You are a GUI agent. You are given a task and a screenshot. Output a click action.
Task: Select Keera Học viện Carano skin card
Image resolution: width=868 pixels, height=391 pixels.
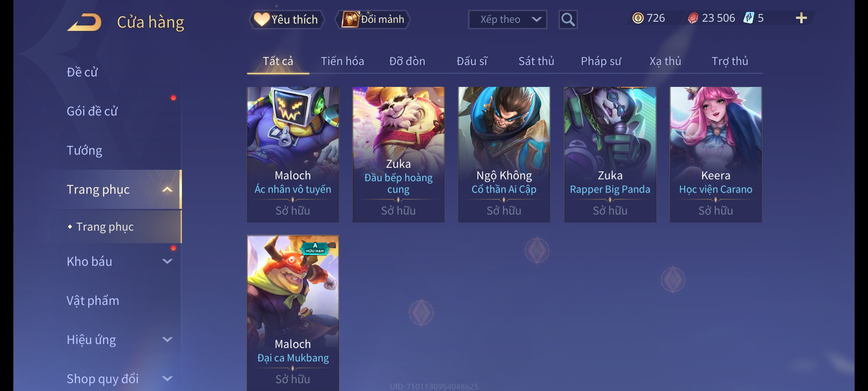716,155
